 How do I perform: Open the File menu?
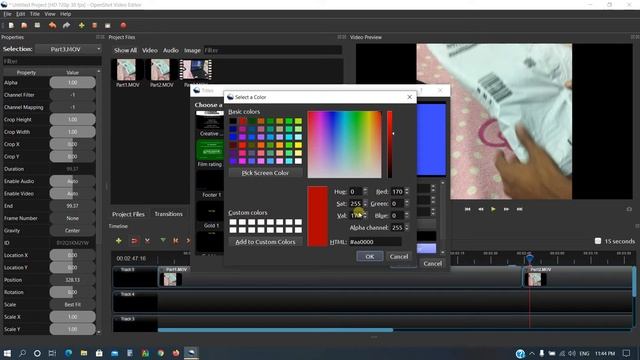[x=7, y=14]
